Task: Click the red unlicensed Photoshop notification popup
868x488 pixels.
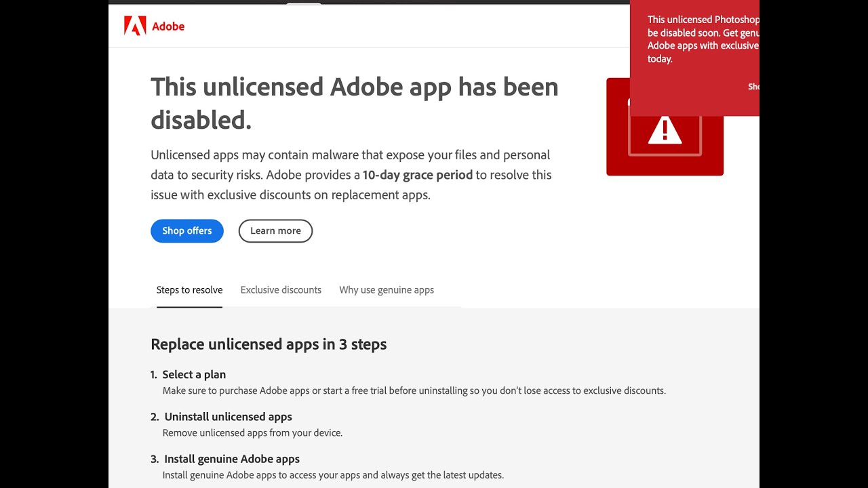Action: pos(694,58)
